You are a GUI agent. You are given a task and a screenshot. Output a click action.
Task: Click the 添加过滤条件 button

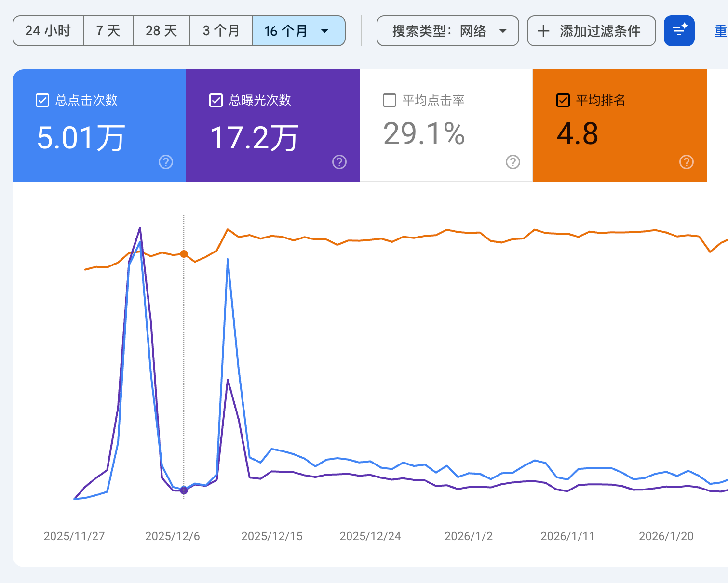(x=592, y=31)
